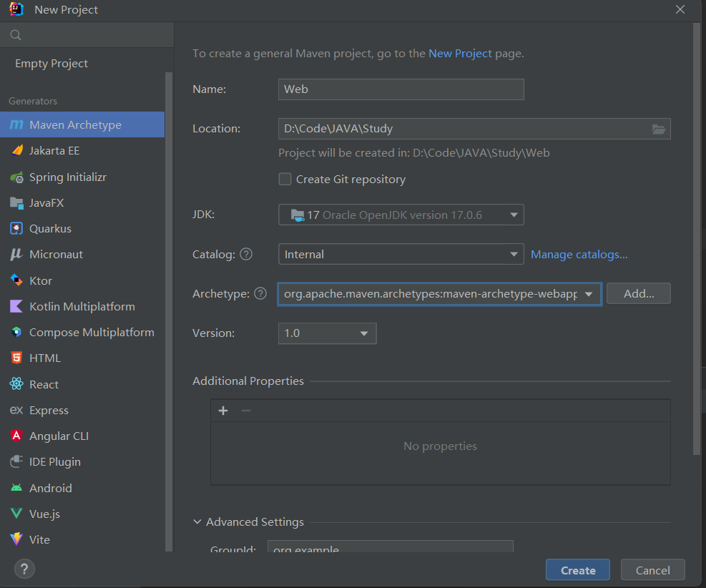Click the Quarkus generator icon
The width and height of the screenshot is (706, 588).
[x=16, y=229]
